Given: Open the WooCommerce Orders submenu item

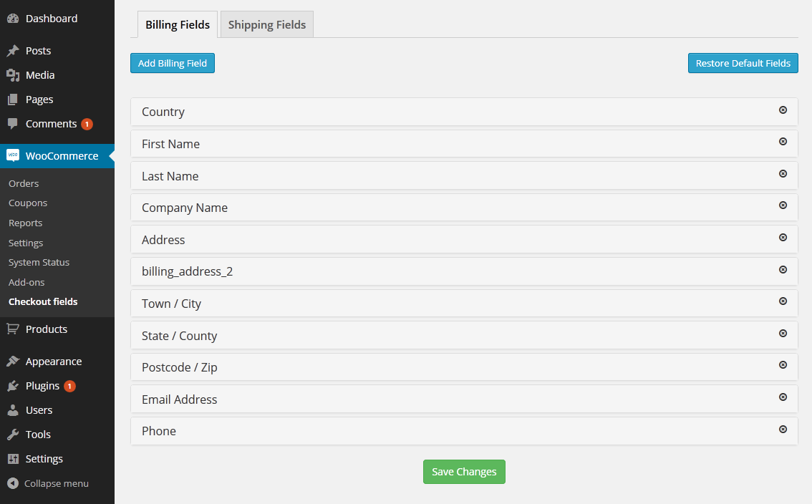Looking at the screenshot, I should [24, 183].
